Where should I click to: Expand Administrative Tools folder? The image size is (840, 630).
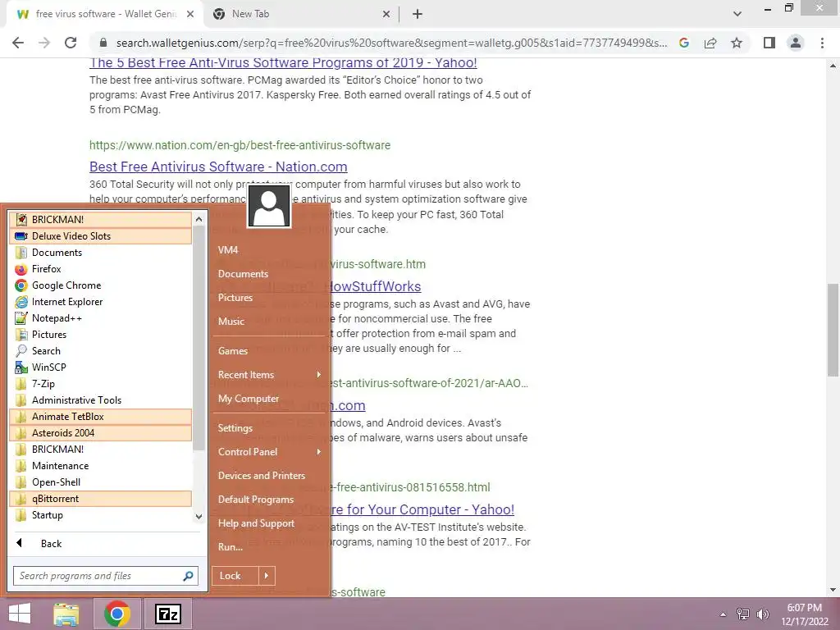tap(100, 400)
